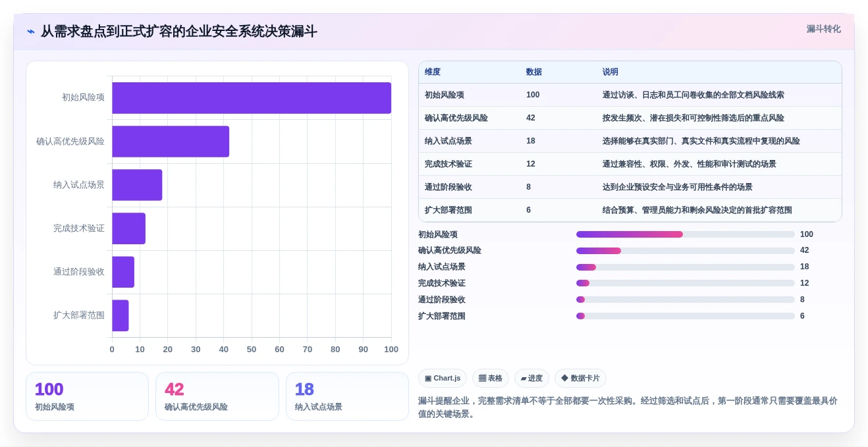868x447 pixels.
Task: Click the 维度 column header
Action: pyautogui.click(x=433, y=72)
